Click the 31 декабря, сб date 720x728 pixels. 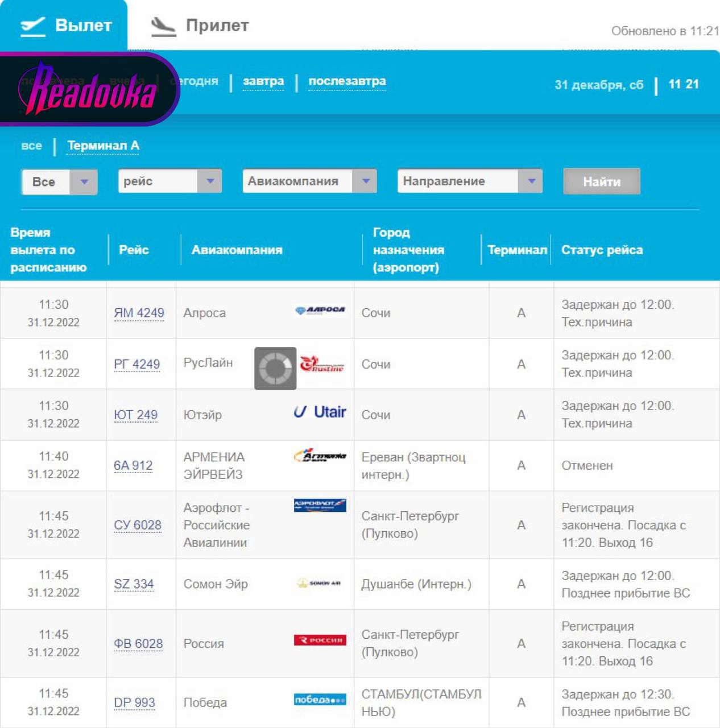tap(599, 85)
